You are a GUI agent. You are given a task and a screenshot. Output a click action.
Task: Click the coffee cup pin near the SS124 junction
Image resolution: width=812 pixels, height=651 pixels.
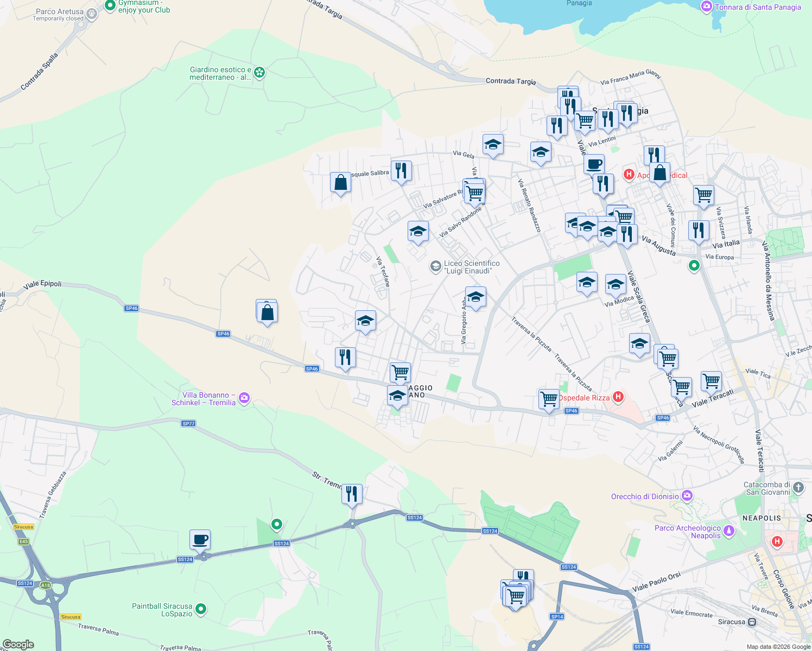(200, 539)
